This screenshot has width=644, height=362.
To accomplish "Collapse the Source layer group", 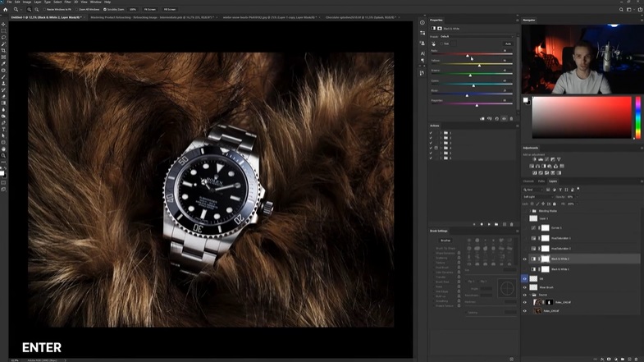I will pos(530,295).
